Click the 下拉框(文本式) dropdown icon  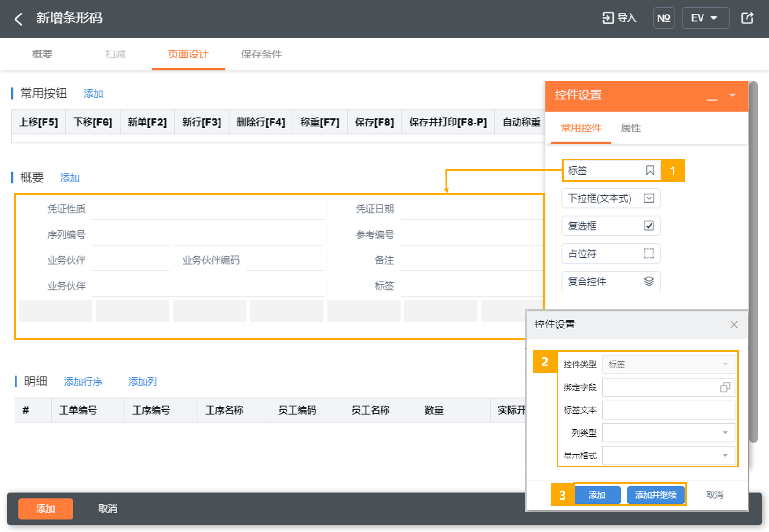point(649,198)
